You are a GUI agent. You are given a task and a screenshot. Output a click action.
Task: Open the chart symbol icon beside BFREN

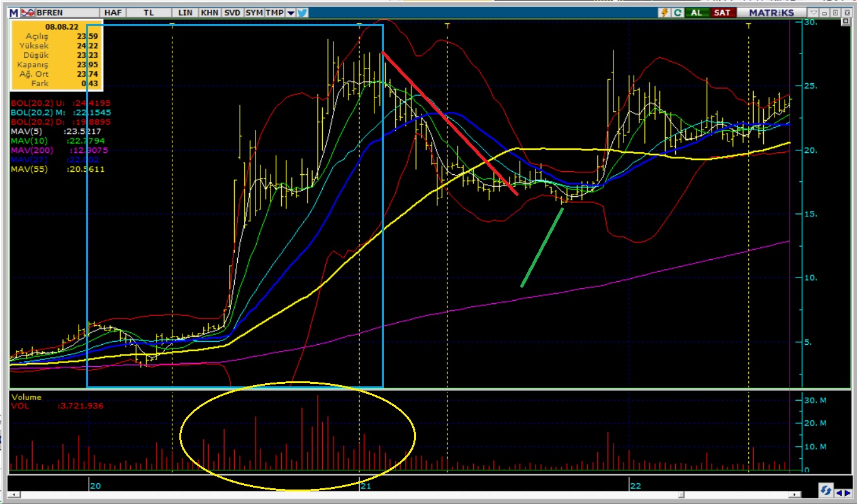pyautogui.click(x=28, y=13)
